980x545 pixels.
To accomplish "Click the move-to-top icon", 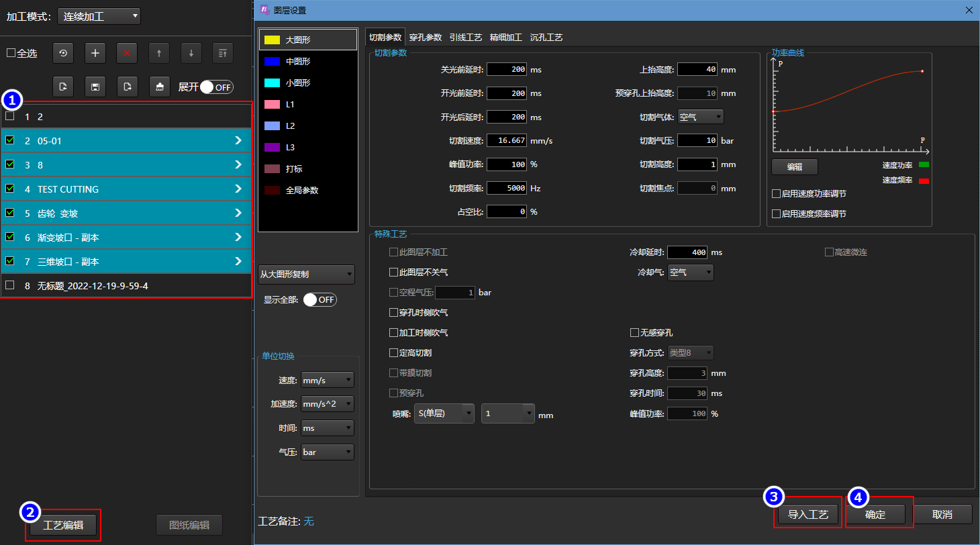I will [x=223, y=53].
